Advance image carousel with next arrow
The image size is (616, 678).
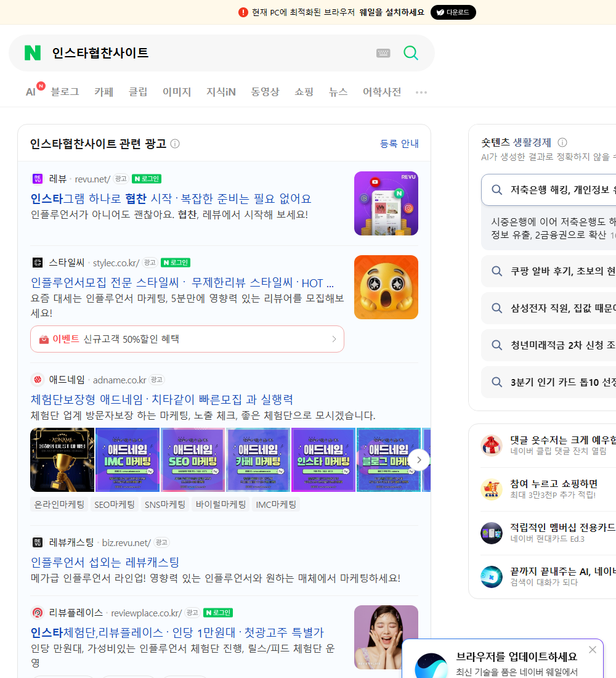[419, 460]
